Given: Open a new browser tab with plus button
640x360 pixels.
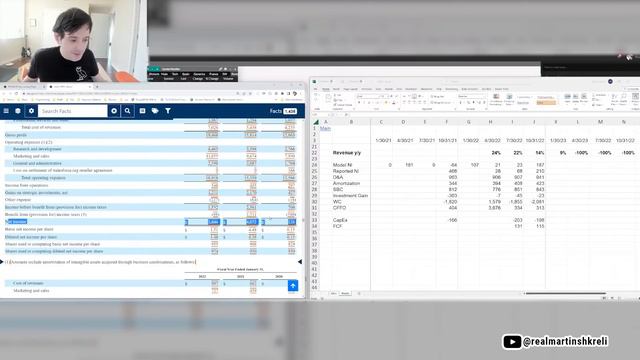Looking at the screenshot, I should tap(97, 87).
